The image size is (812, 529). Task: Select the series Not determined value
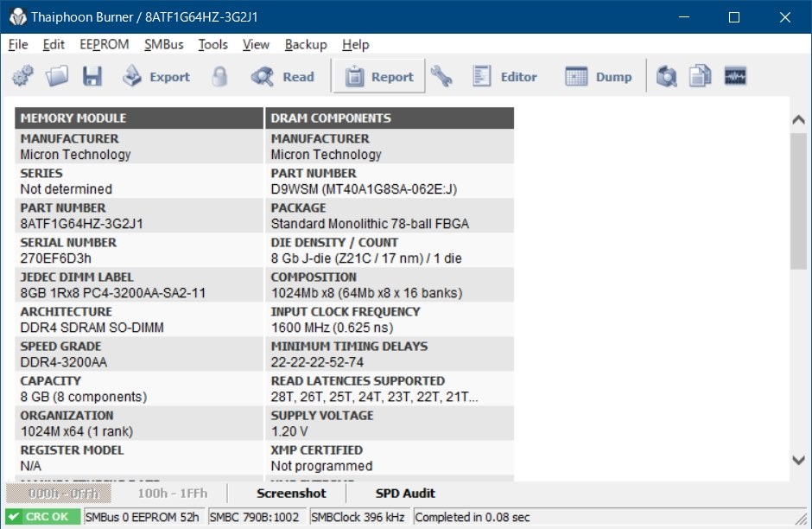click(67, 189)
